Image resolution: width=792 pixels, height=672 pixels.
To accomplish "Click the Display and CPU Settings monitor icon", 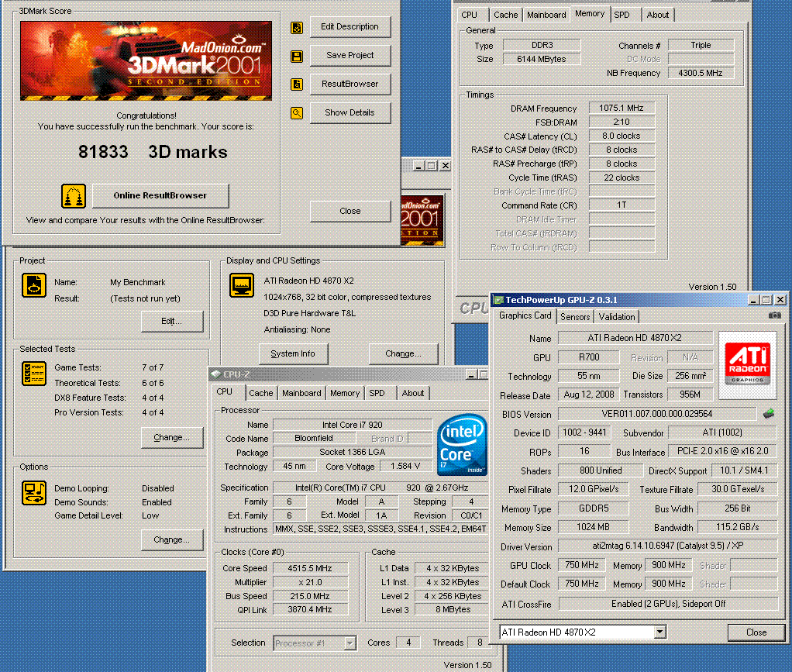I will pos(242,285).
